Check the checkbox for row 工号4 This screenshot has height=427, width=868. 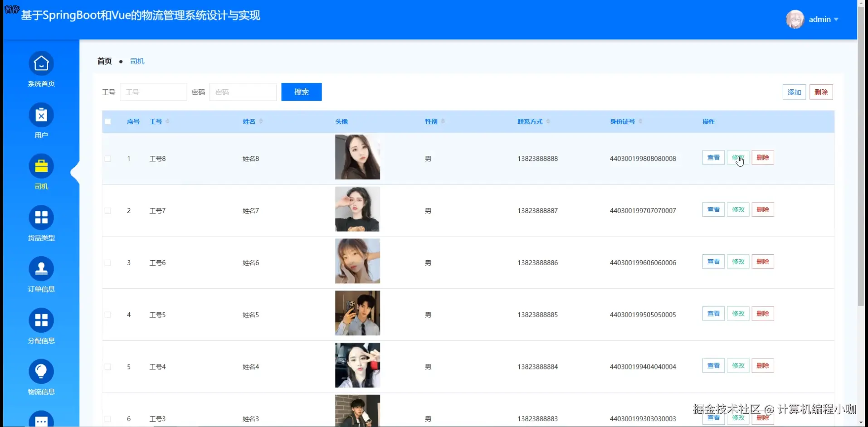coord(108,367)
